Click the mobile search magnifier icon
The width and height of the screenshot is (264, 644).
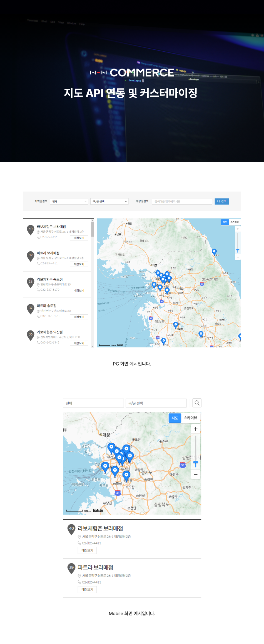pos(197,403)
